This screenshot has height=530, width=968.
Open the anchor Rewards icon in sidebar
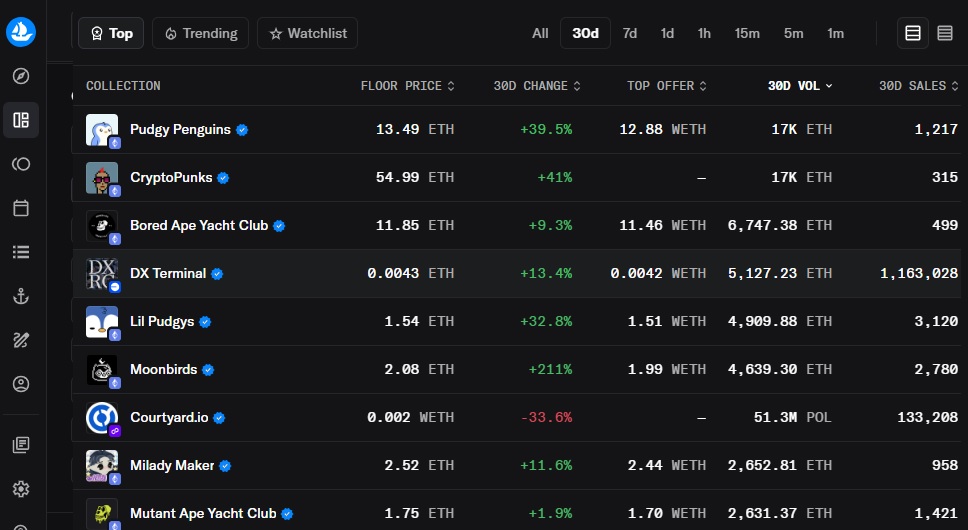pos(21,296)
